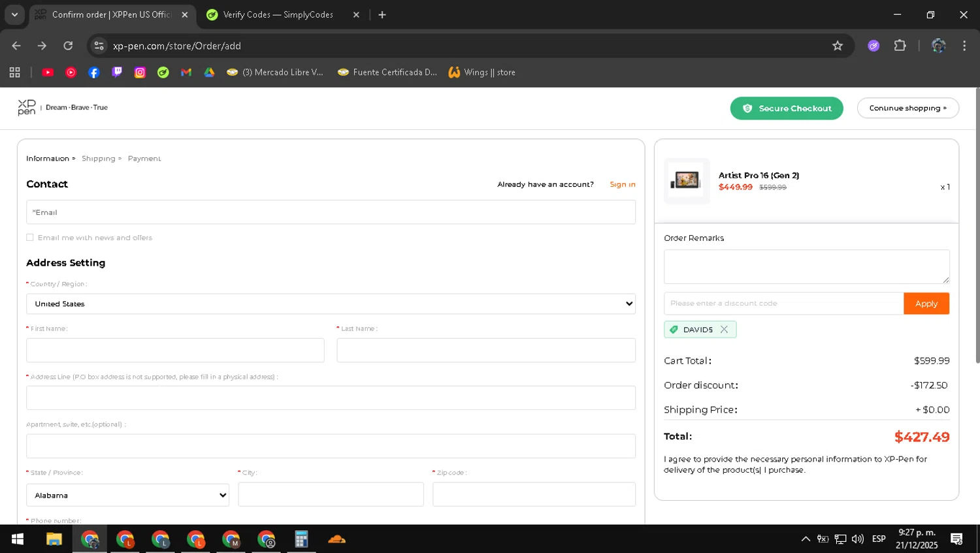
Task: Click the Last Name field
Action: [486, 350]
